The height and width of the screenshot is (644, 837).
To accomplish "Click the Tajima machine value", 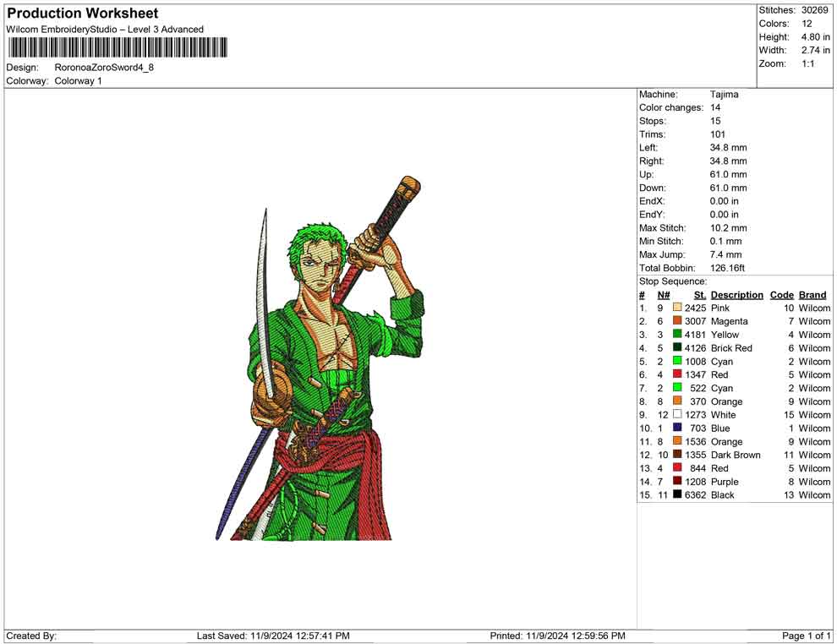I will (x=724, y=95).
